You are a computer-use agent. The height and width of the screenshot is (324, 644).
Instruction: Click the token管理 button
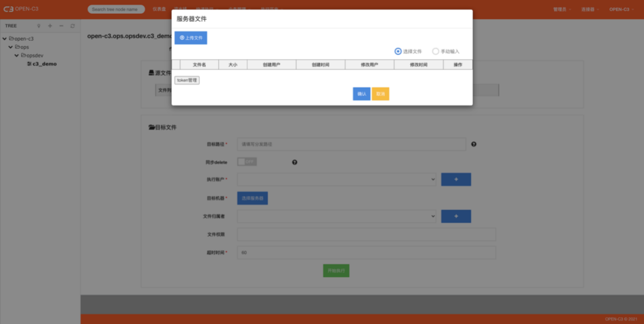[x=187, y=80]
